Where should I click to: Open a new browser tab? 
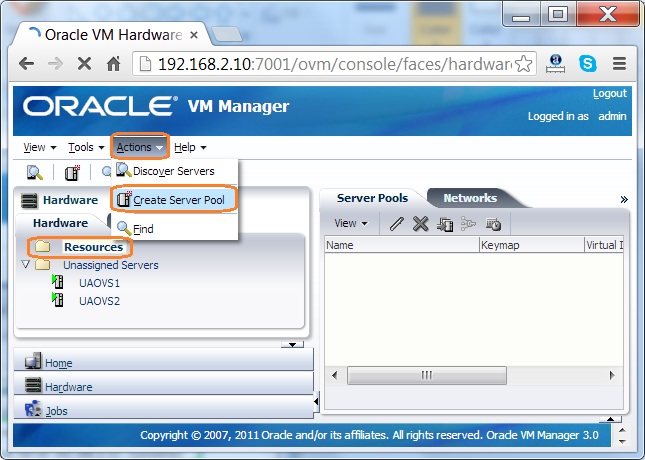click(x=226, y=35)
